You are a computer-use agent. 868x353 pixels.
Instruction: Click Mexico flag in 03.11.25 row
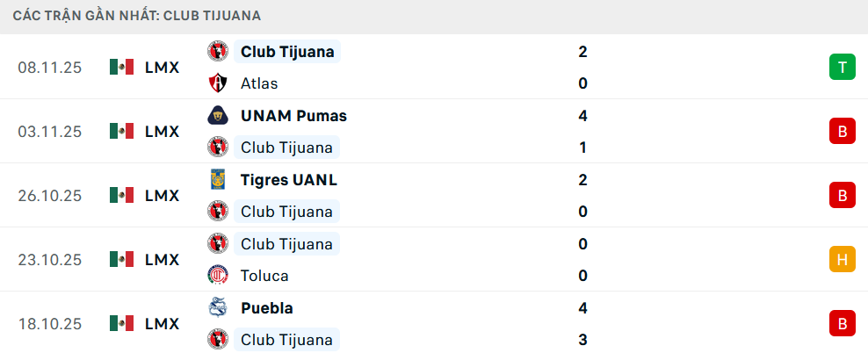tap(121, 131)
